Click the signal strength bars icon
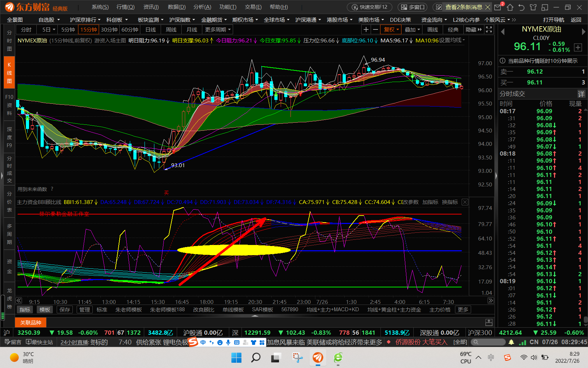The image size is (588, 368). coord(523,342)
